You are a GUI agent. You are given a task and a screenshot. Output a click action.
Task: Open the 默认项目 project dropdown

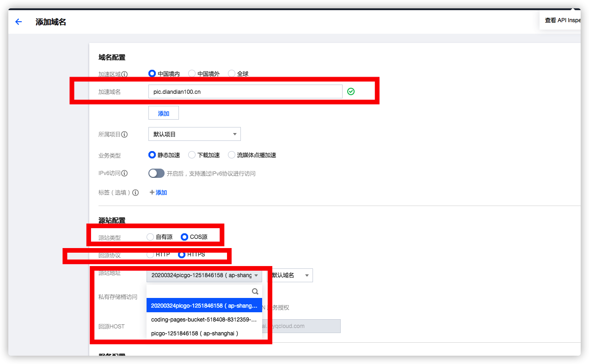[x=194, y=134]
